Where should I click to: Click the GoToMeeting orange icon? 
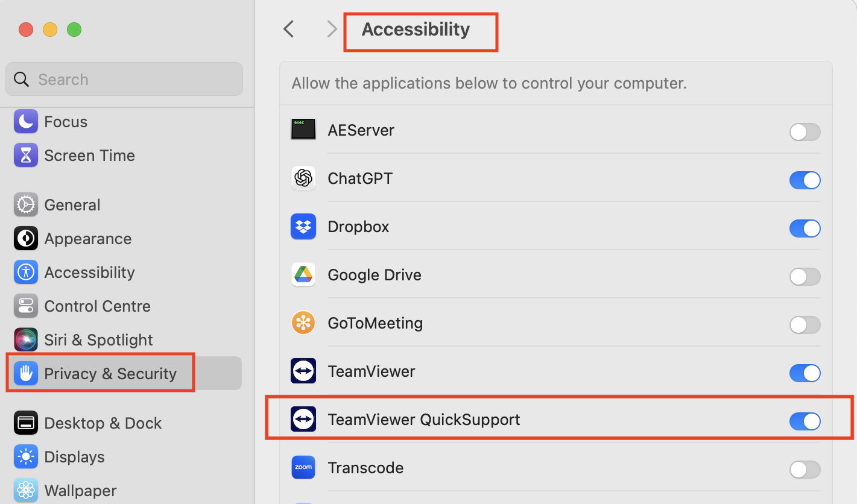[x=303, y=323]
